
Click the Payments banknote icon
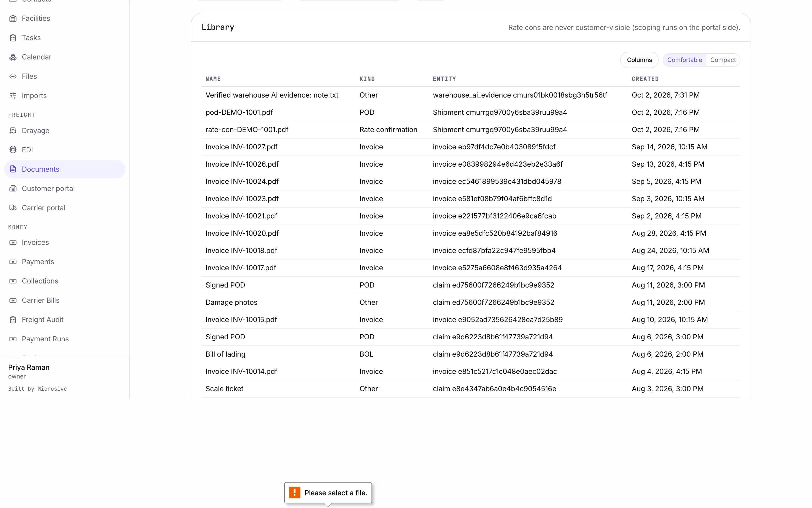pos(13,262)
